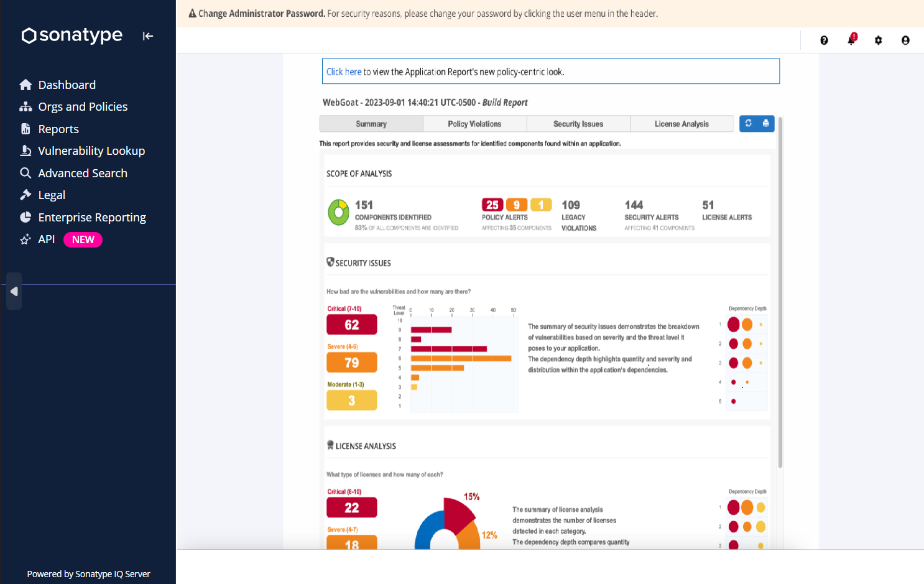Click the Sonatype logo
This screenshot has height=584, width=924.
72,35
